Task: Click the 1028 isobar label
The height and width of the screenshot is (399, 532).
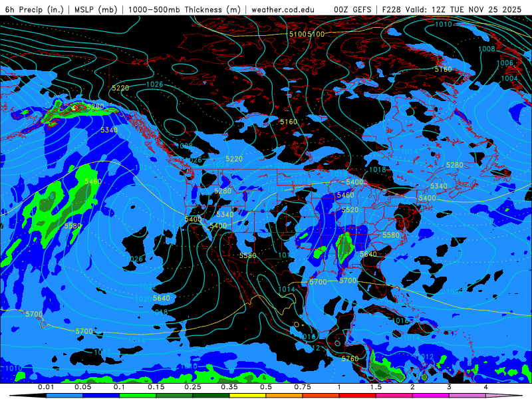Action: pyautogui.click(x=185, y=146)
